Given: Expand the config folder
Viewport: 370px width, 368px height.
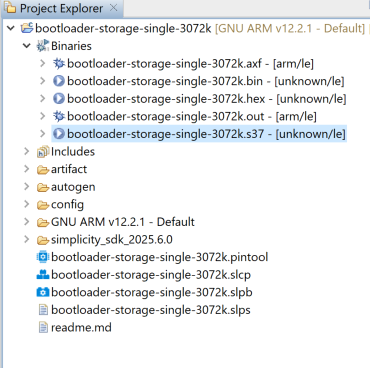Looking at the screenshot, I should coord(27,204).
